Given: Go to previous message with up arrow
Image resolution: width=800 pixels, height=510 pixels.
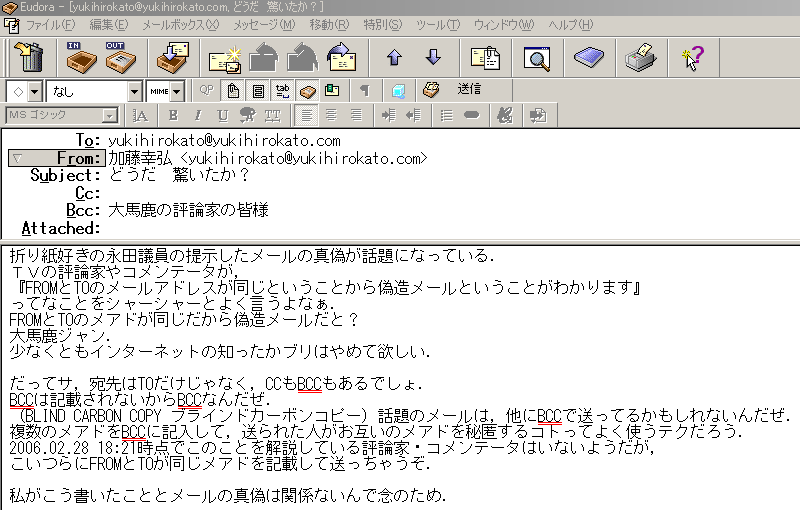Looking at the screenshot, I should coord(393,58).
